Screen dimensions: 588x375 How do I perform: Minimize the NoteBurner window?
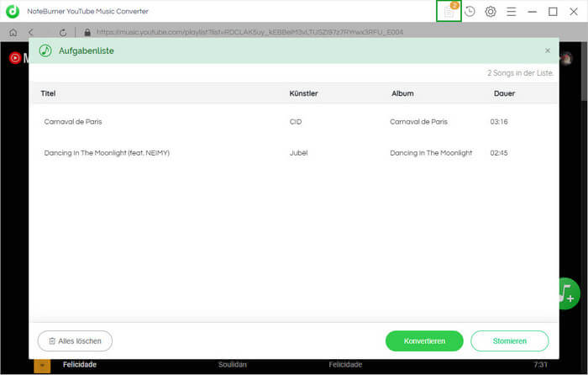tap(532, 12)
